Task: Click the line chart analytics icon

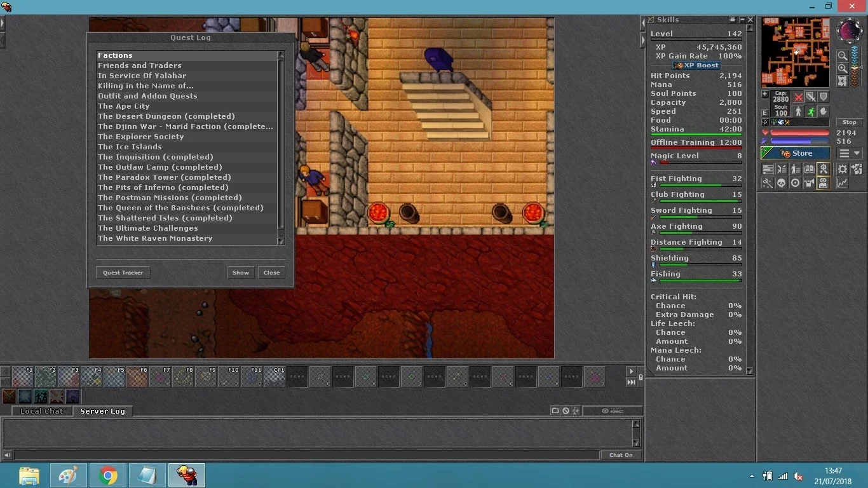Action: [843, 184]
